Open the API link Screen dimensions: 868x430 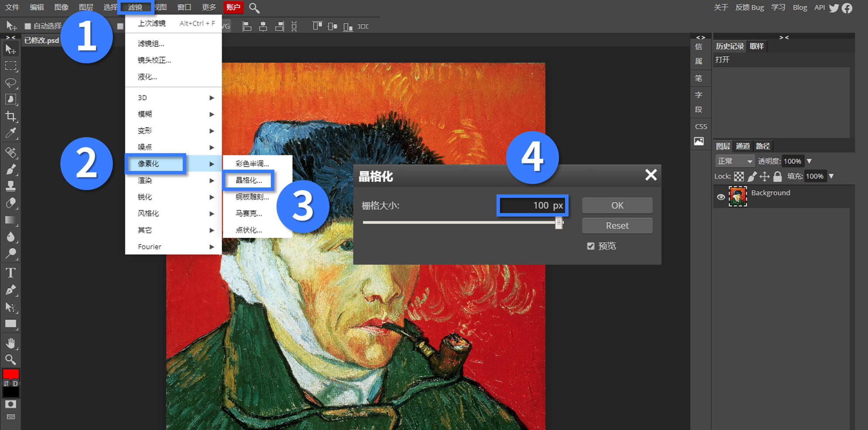(x=819, y=7)
